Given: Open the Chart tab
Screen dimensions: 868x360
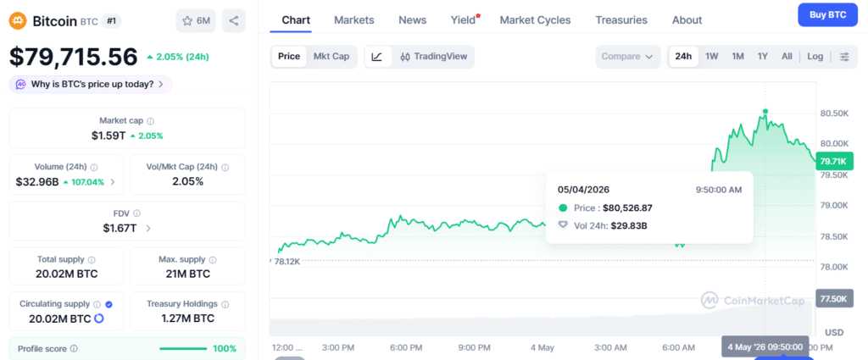Looking at the screenshot, I should pyautogui.click(x=296, y=20).
